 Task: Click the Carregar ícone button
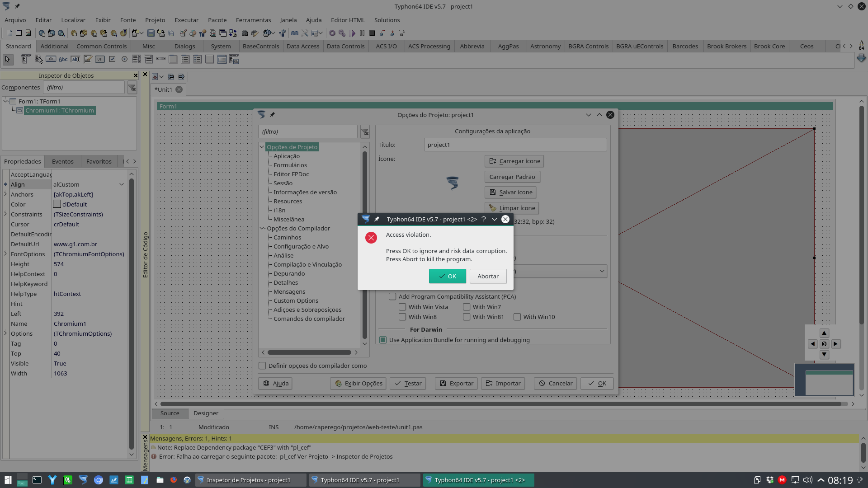(x=514, y=161)
